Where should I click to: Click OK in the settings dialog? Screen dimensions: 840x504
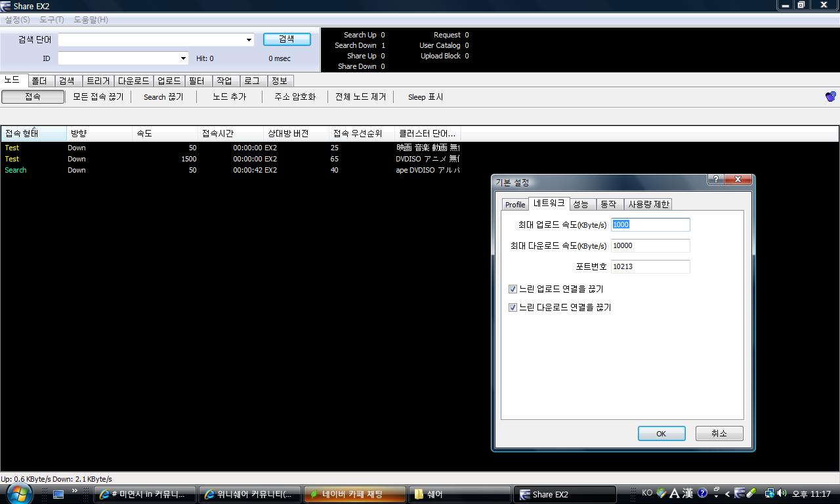pos(661,433)
